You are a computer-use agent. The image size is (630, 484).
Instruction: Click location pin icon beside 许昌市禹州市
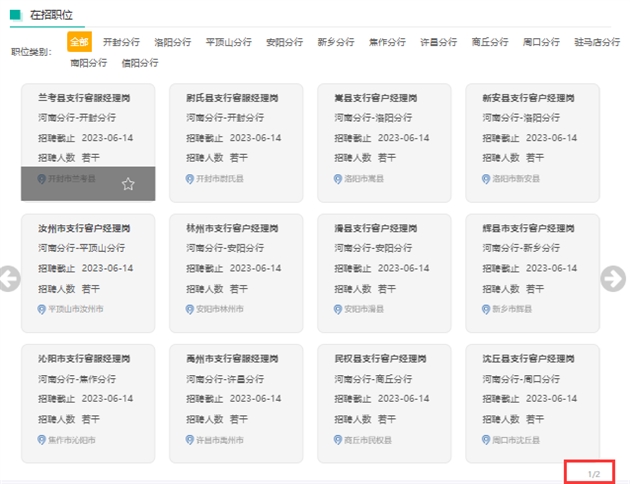tap(190, 439)
